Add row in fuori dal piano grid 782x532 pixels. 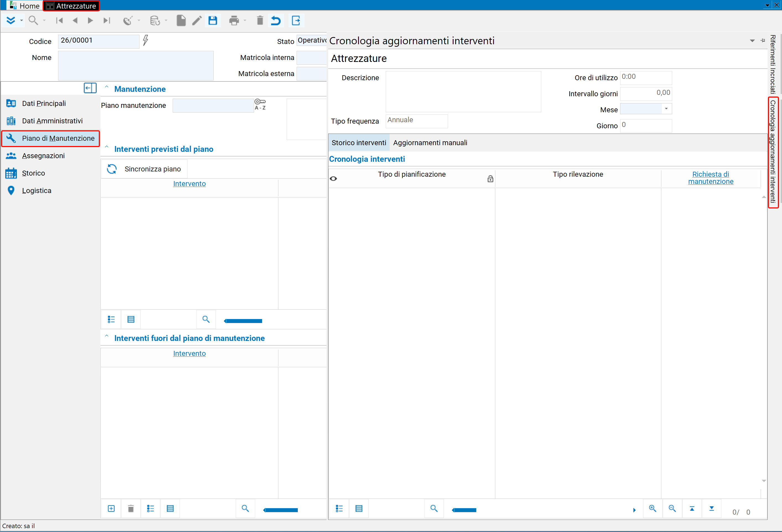click(111, 508)
